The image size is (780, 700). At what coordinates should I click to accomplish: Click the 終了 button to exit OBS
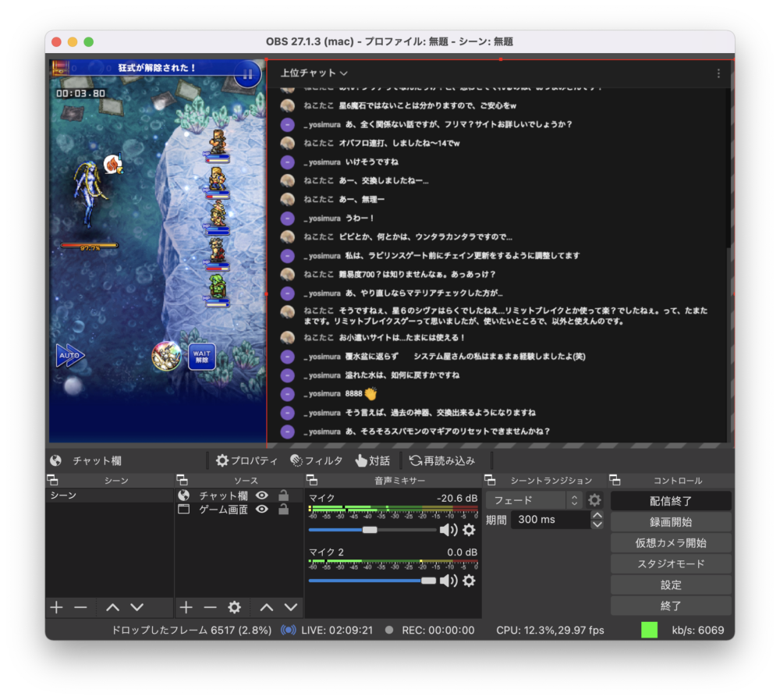[671, 606]
